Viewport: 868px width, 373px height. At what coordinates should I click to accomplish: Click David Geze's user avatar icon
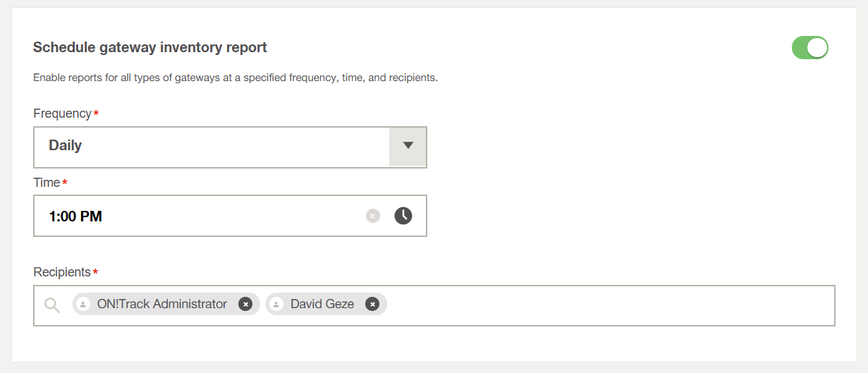276,304
